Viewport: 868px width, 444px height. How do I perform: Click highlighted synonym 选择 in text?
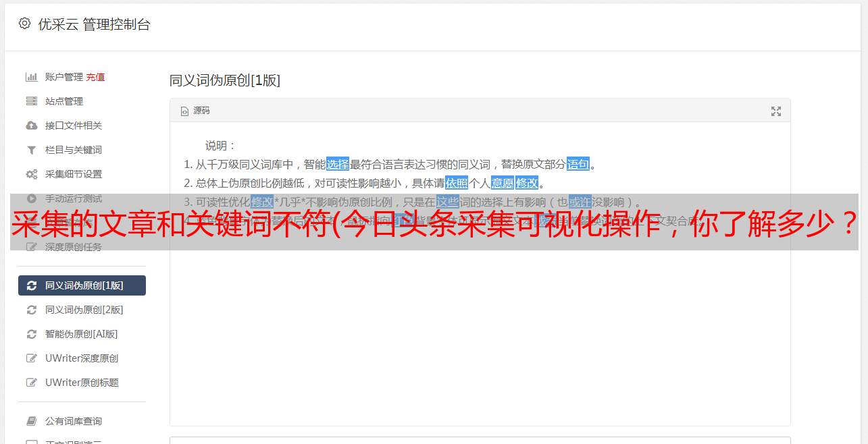tap(338, 164)
